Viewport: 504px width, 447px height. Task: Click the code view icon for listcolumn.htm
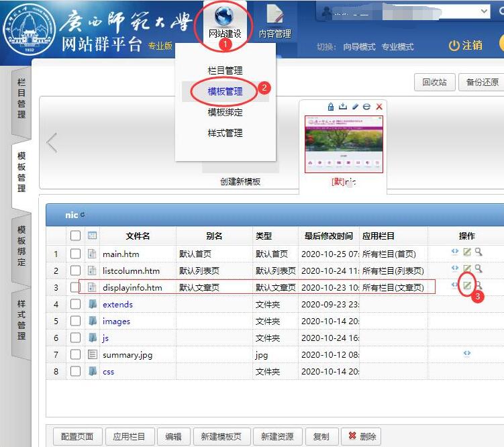coord(455,268)
